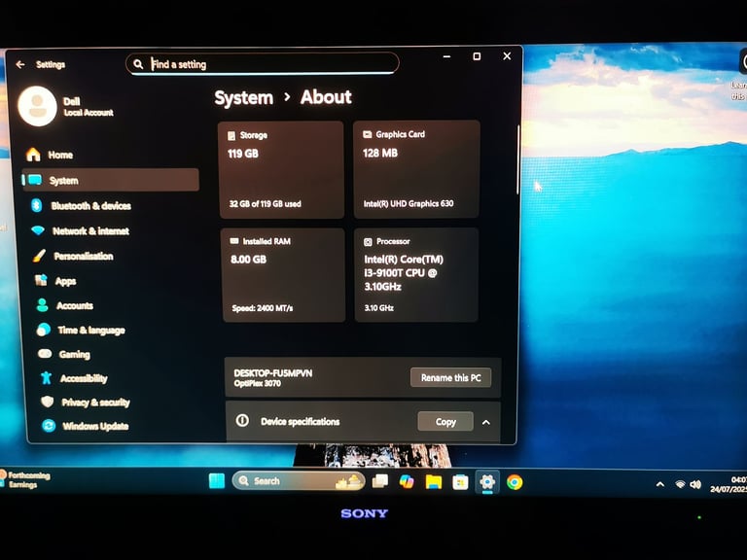
Task: Show hidden icons in the system tray
Action: [x=660, y=484]
